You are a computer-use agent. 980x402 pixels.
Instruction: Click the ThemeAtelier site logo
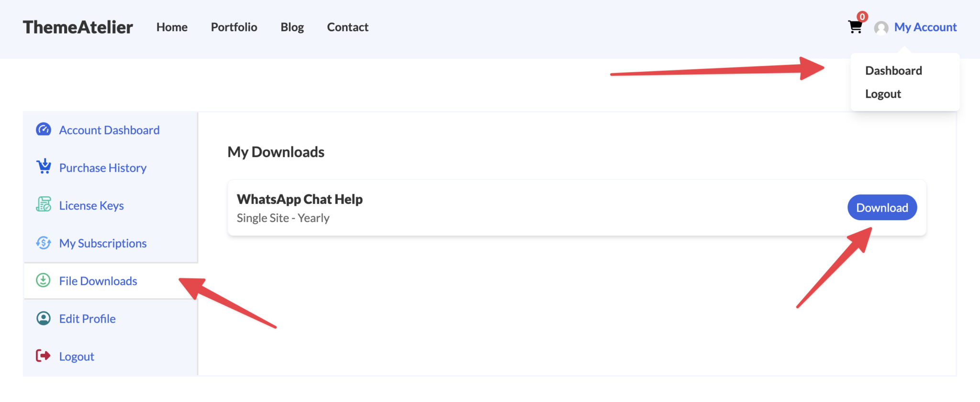pos(78,27)
